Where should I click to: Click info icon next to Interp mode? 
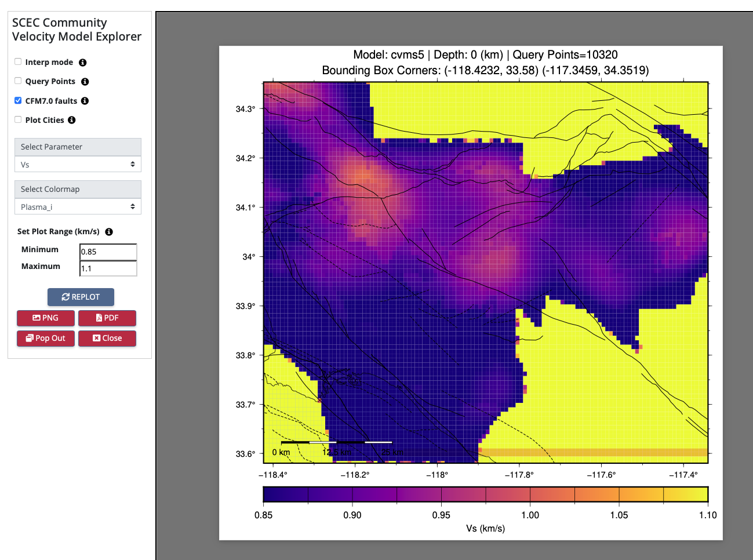[x=83, y=63]
